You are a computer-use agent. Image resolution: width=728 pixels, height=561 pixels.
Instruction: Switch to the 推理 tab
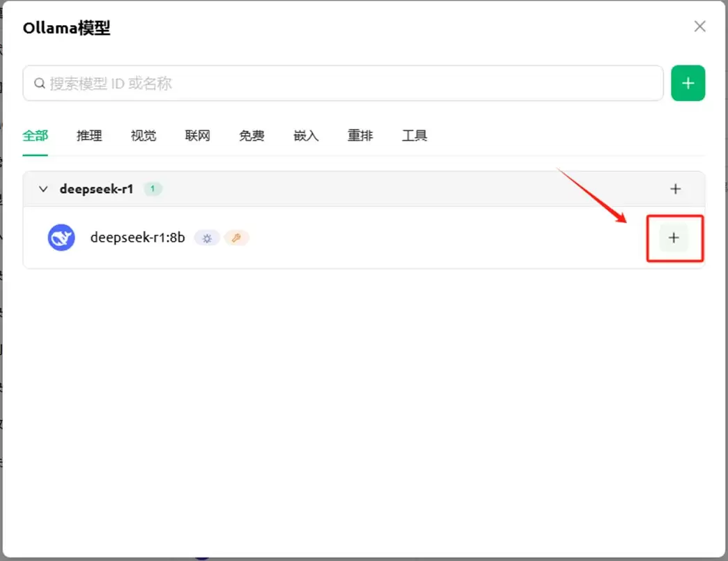coord(89,136)
